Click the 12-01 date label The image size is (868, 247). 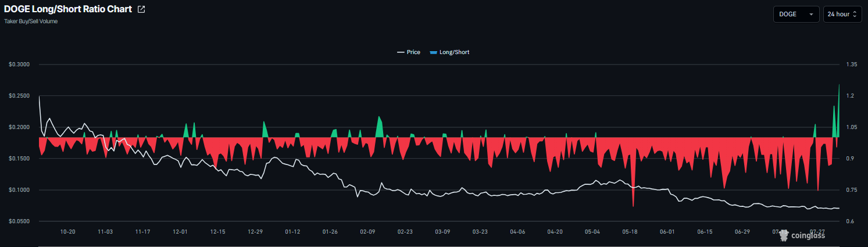180,231
